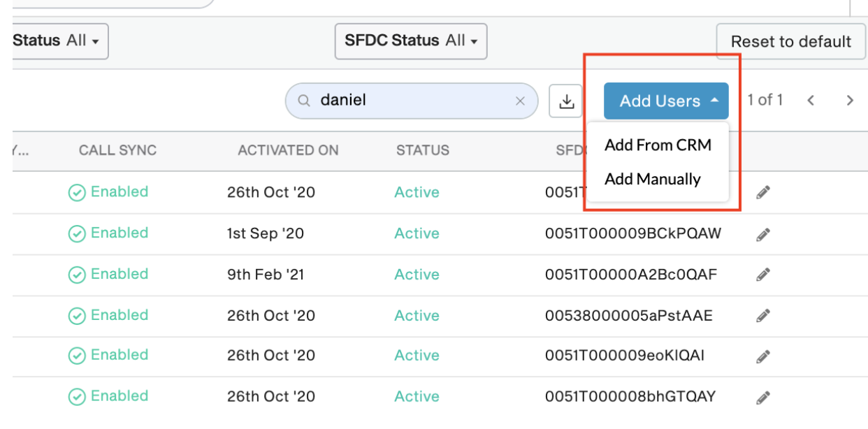The height and width of the screenshot is (429, 868).
Task: Edit user with ID 0051T000009BCkPQAW
Action: (x=763, y=234)
